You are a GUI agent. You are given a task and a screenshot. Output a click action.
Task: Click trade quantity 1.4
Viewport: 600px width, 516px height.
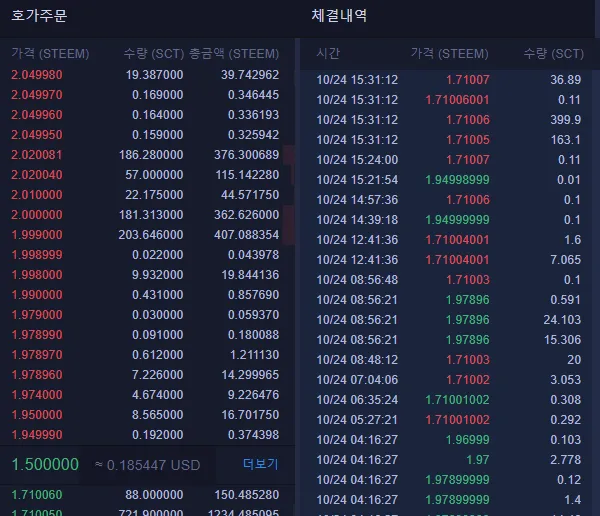[572, 500]
